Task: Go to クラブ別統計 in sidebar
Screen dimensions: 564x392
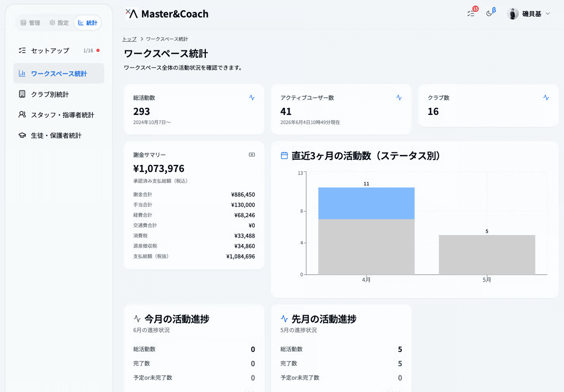Action: 59,94
